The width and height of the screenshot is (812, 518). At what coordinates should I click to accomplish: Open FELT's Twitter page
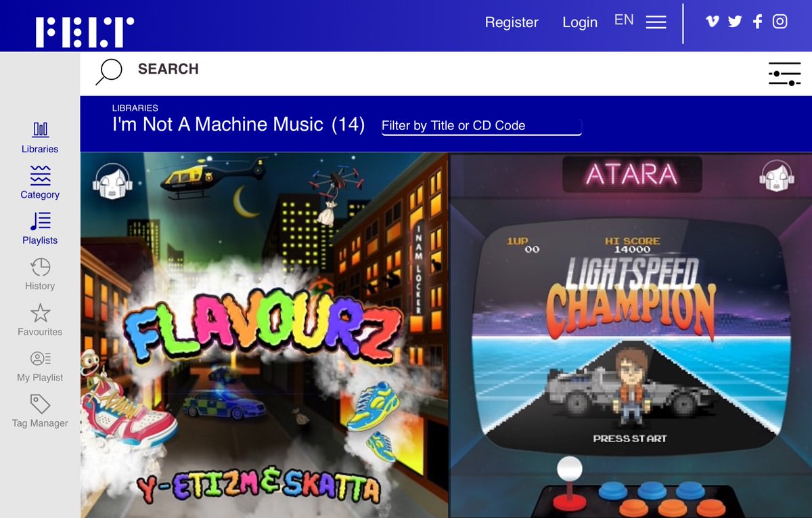tap(734, 21)
